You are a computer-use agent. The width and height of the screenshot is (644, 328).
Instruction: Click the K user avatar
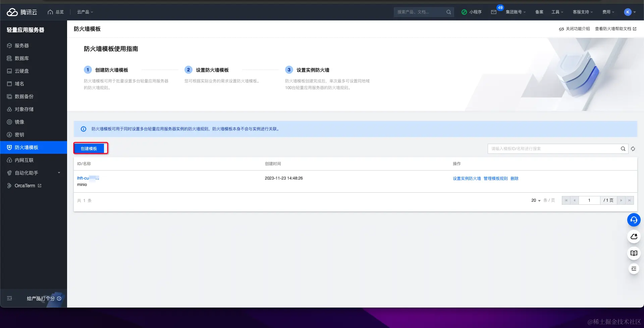[x=628, y=12]
